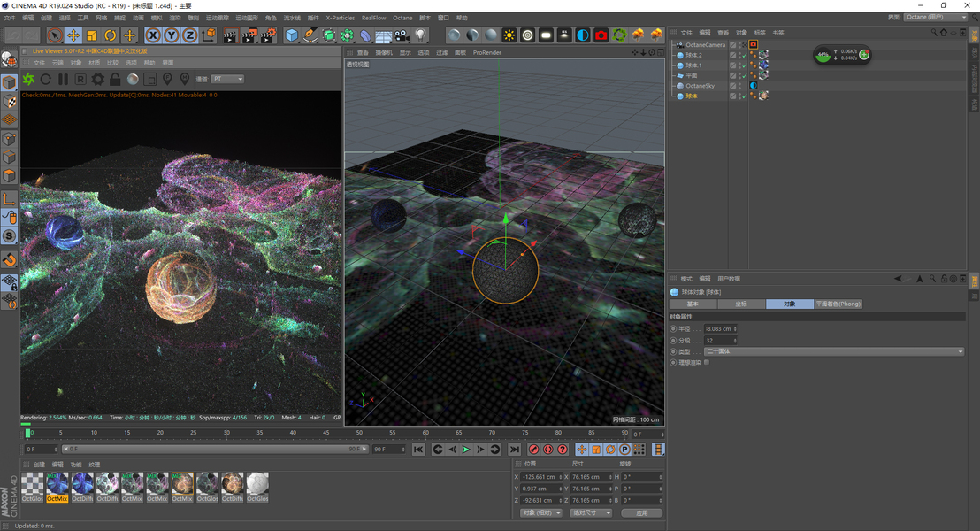Open the sphere type dropdown
Screen dimensions: 980x531
(834, 351)
